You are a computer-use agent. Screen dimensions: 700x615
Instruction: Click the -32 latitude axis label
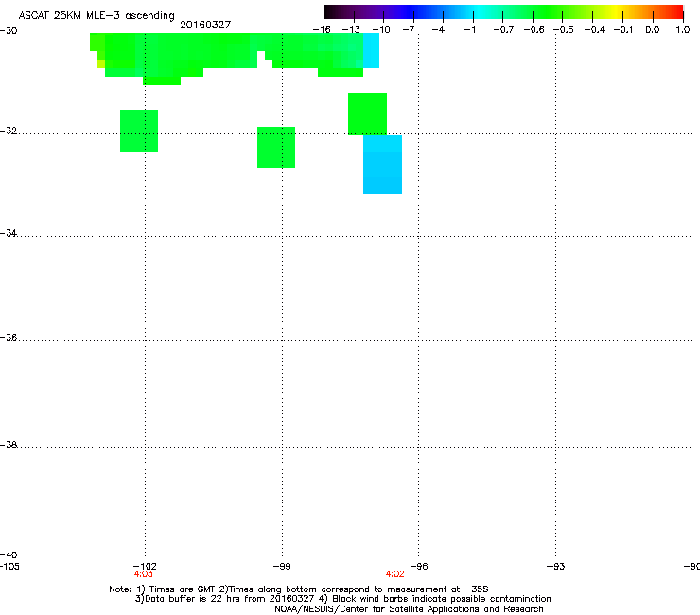pos(9,131)
